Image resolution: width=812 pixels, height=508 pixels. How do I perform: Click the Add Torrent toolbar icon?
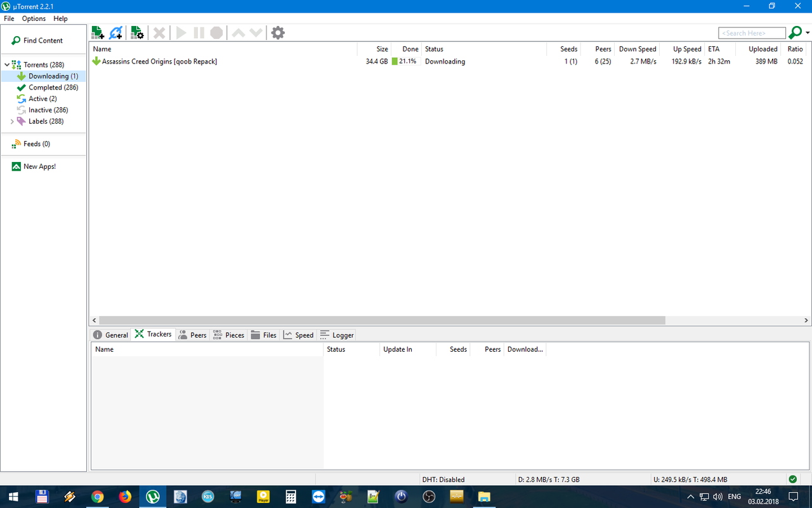pos(98,32)
